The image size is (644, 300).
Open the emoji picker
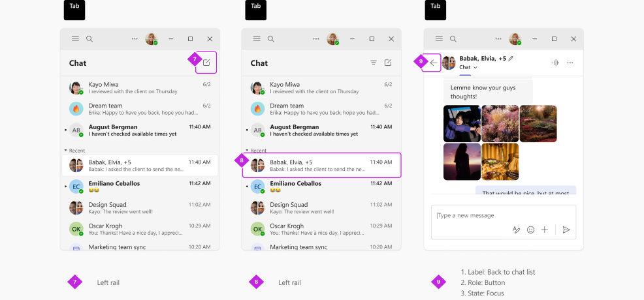coord(530,230)
